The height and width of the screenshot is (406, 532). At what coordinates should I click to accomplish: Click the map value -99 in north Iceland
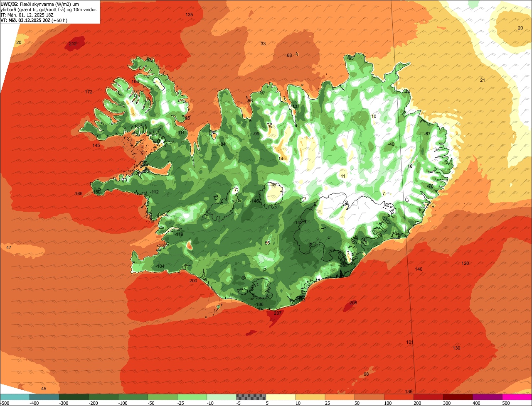coord(256,134)
